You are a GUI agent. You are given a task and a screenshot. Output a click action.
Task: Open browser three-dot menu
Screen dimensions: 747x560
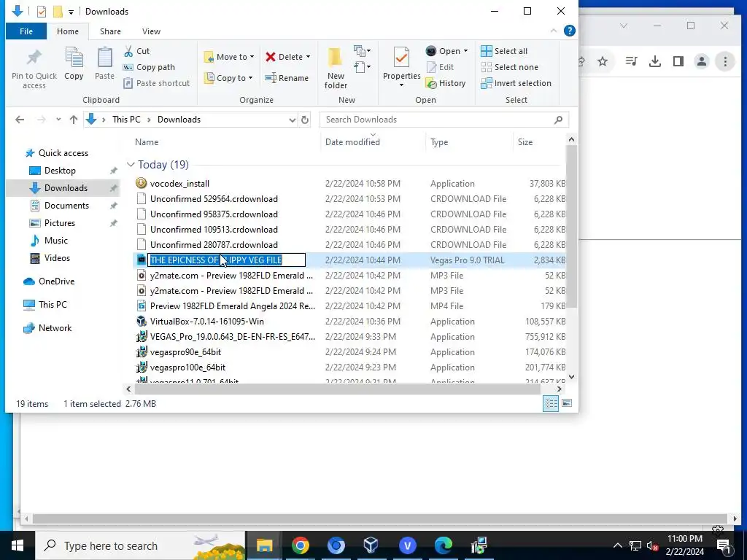point(725,61)
